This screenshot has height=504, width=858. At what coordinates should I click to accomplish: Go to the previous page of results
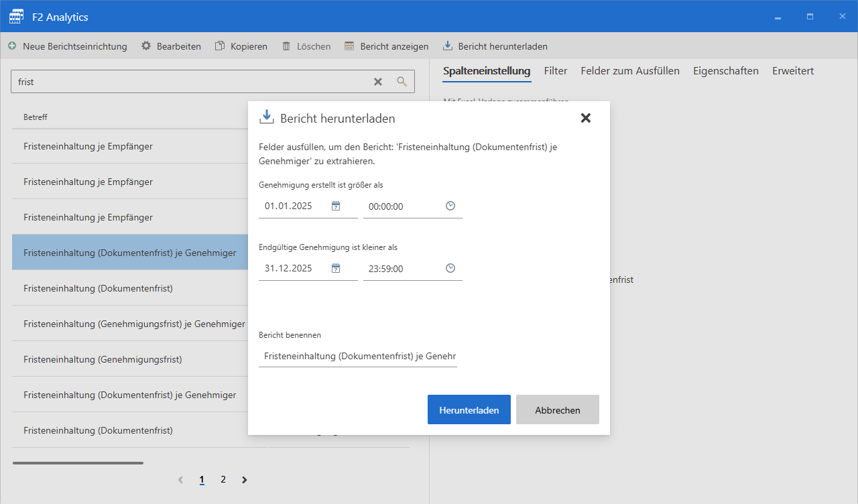tap(180, 480)
